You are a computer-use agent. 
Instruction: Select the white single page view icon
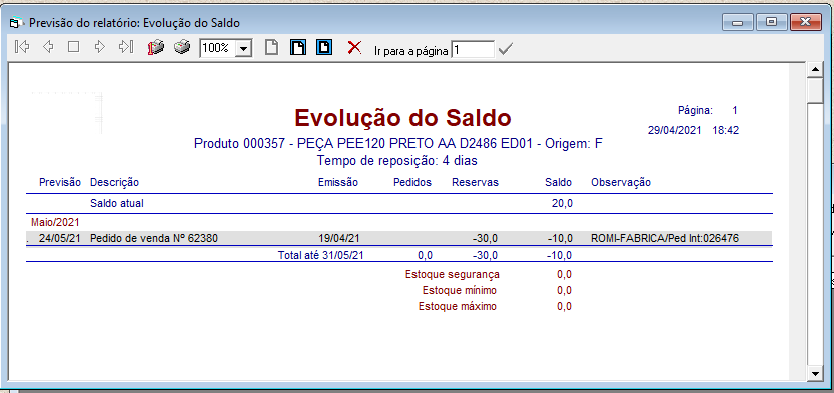[x=272, y=47]
